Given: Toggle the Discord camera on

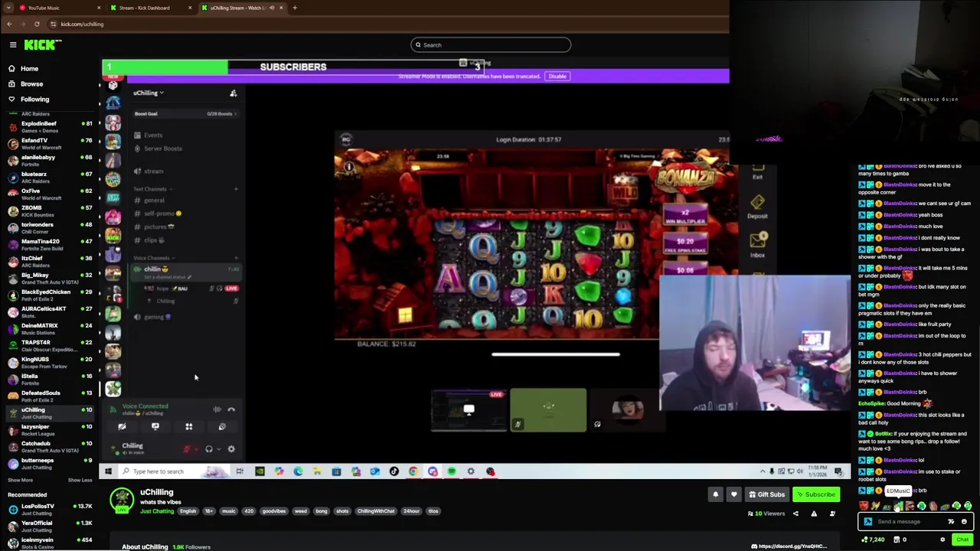Looking at the screenshot, I should coord(122,426).
